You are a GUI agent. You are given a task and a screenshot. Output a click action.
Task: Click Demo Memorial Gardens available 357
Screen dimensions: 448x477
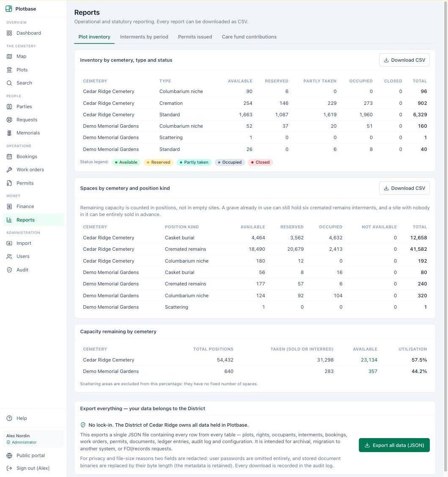373,371
